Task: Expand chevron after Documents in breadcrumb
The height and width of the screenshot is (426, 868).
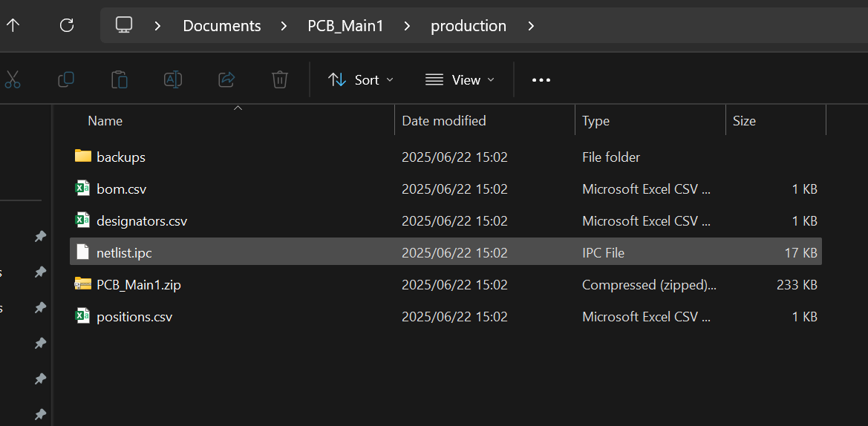Action: [284, 25]
